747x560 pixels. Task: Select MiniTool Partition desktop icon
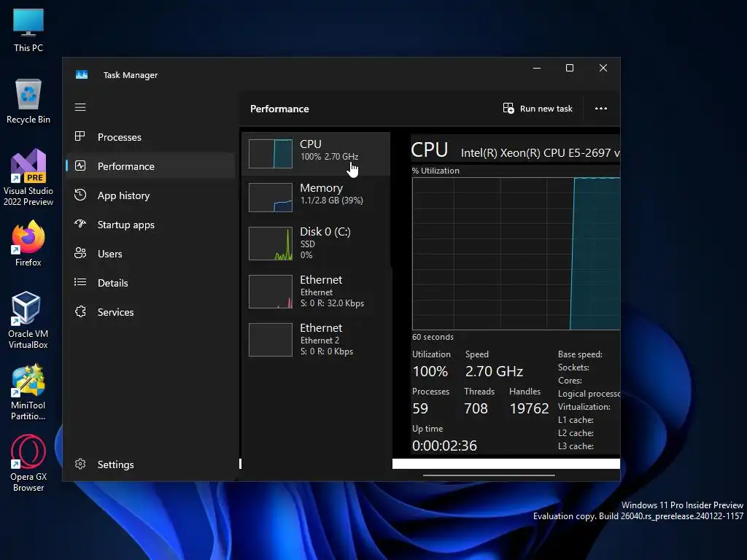[x=28, y=392]
